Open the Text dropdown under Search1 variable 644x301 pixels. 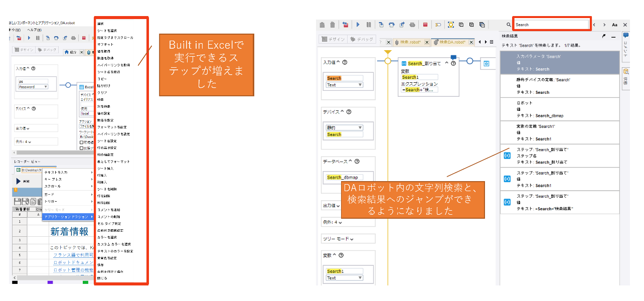(x=345, y=278)
